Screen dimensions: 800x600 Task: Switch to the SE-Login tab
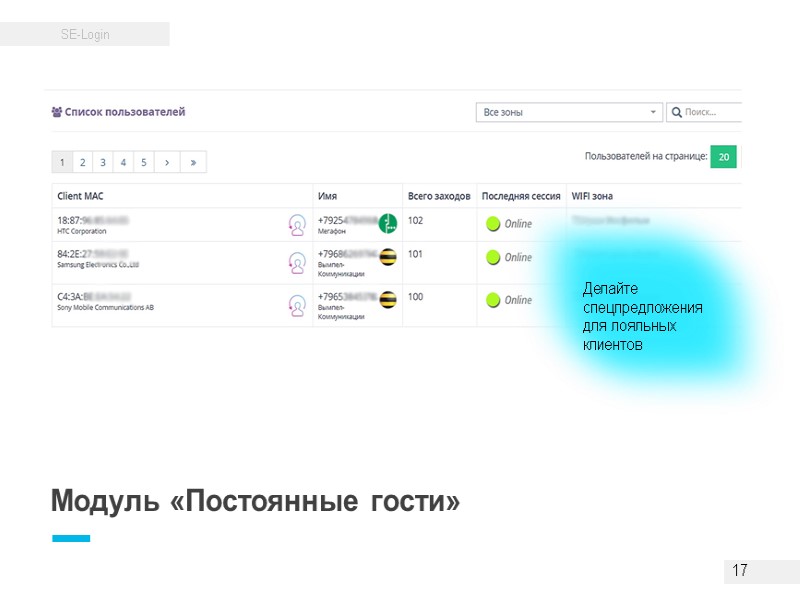85,33
